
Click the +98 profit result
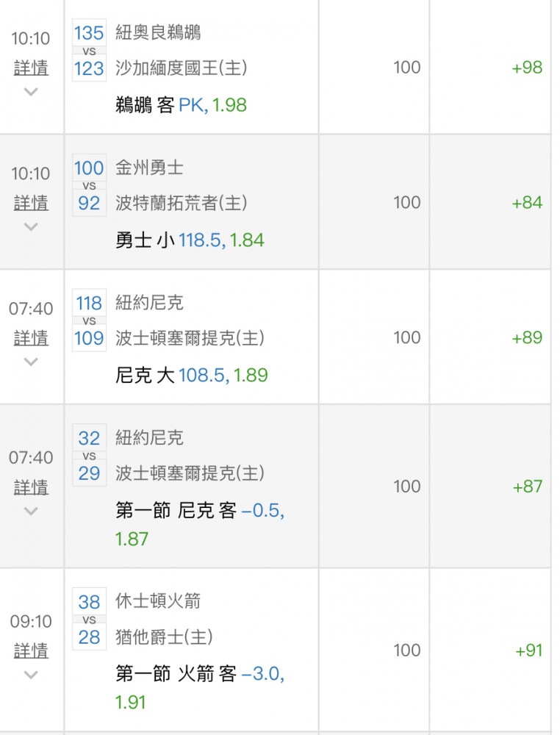[x=527, y=68]
